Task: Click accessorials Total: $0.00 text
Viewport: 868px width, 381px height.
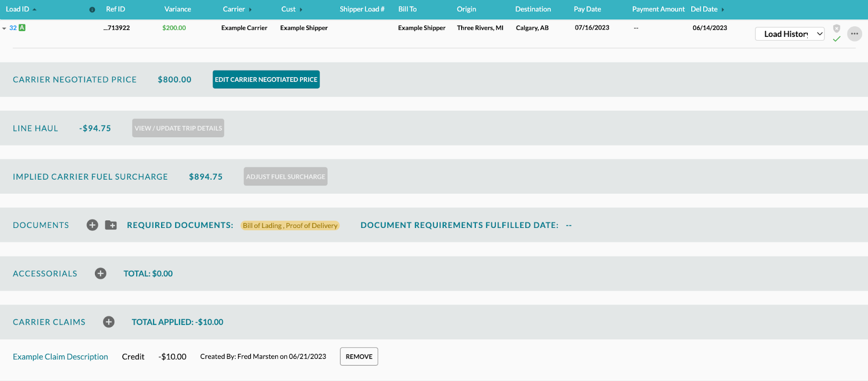Action: (148, 274)
